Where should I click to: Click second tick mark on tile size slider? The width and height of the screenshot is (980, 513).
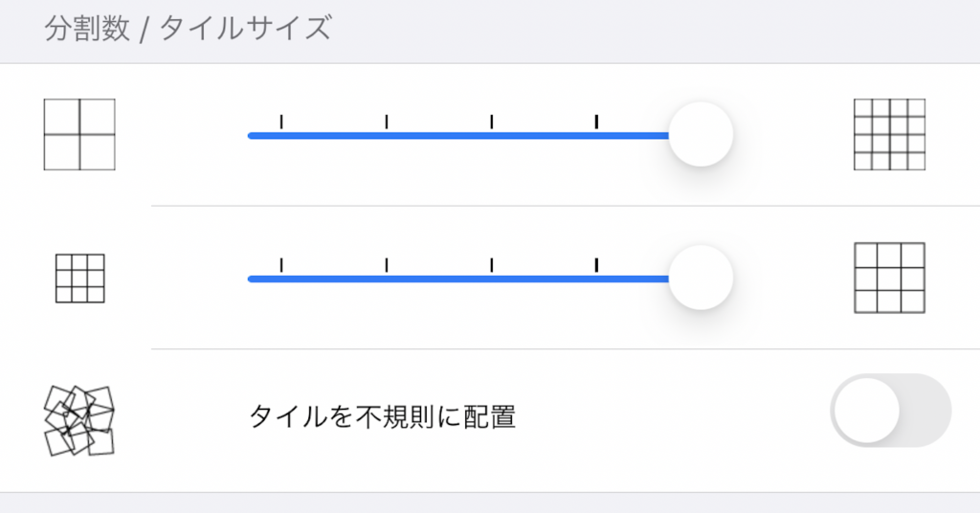[387, 265]
